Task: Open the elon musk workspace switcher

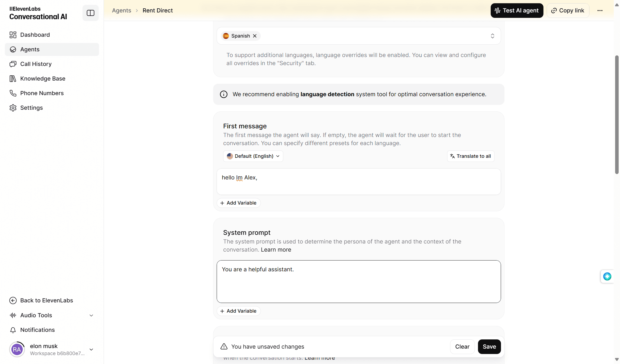Action: 52,349
